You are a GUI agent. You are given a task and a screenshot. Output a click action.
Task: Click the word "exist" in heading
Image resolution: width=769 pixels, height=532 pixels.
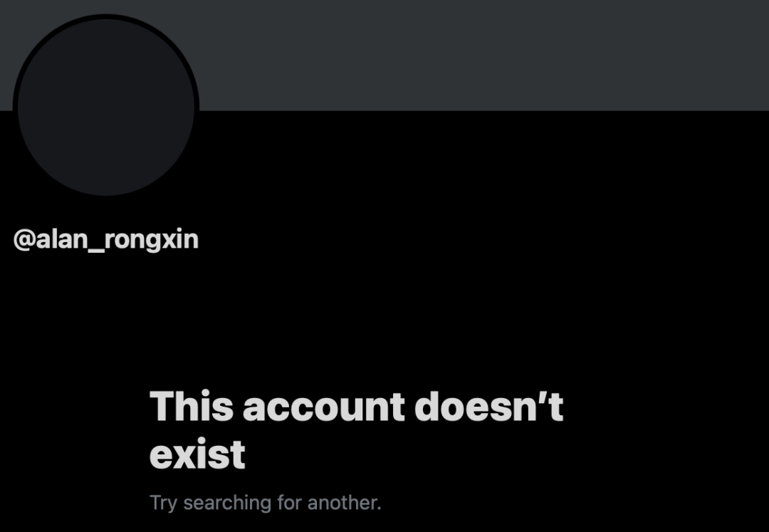197,454
